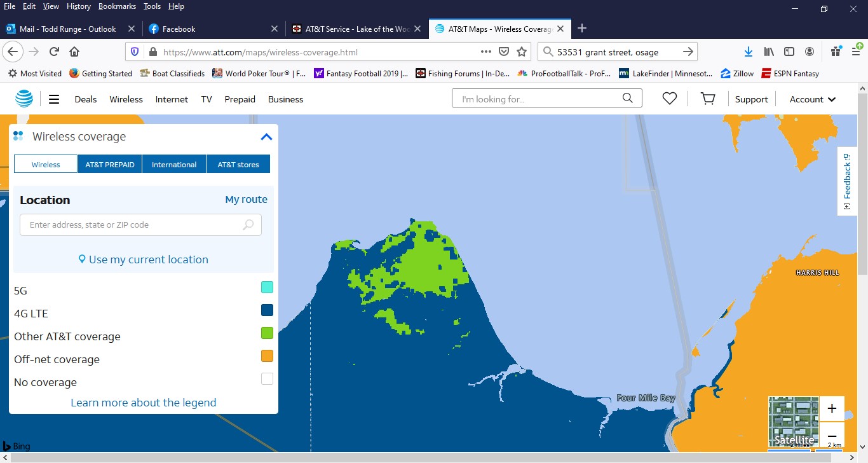Open the Most Visited bookmarks folder
868x463 pixels.
point(34,73)
